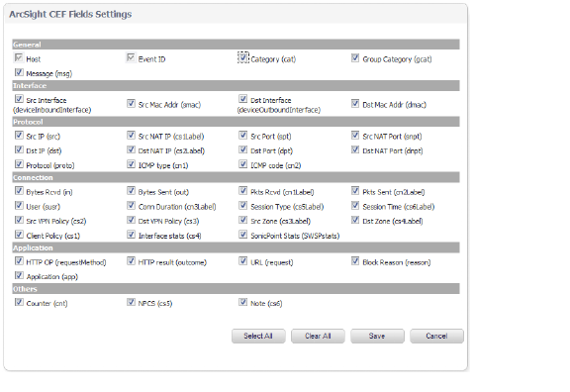The width and height of the screenshot is (570, 392).
Task: Disable Block Reason (reason)
Action: click(355, 261)
